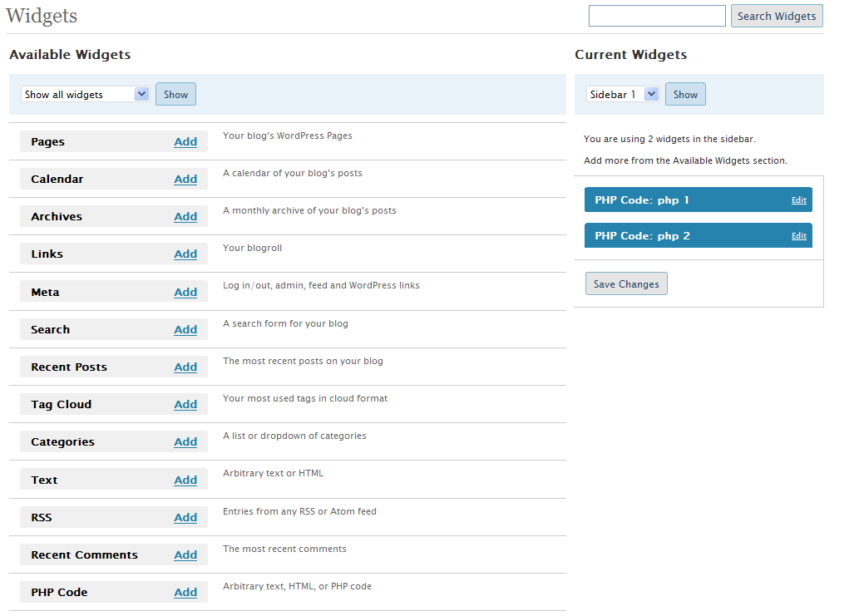Open the Sidebar 1 dropdown
859x616 pixels.
click(622, 94)
